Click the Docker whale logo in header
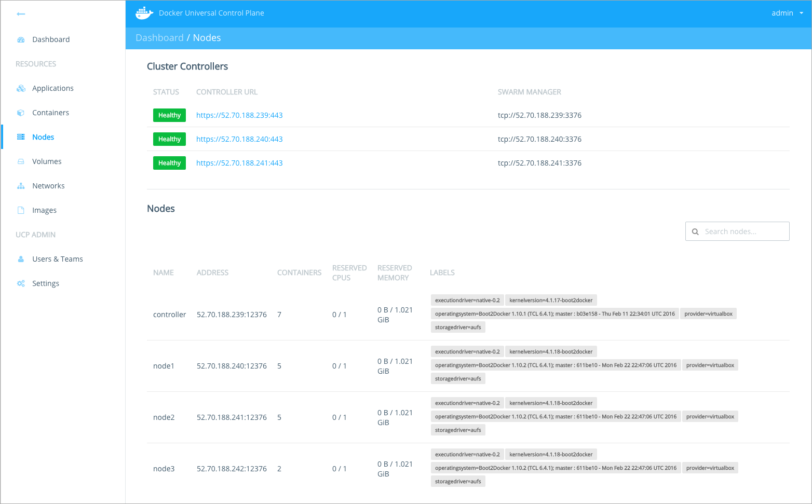This screenshot has width=812, height=504. [144, 13]
